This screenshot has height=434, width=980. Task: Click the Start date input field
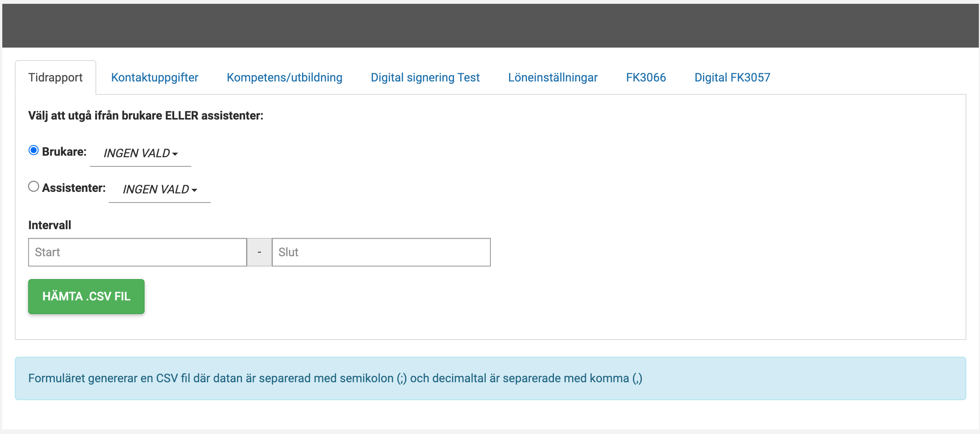[x=137, y=252]
